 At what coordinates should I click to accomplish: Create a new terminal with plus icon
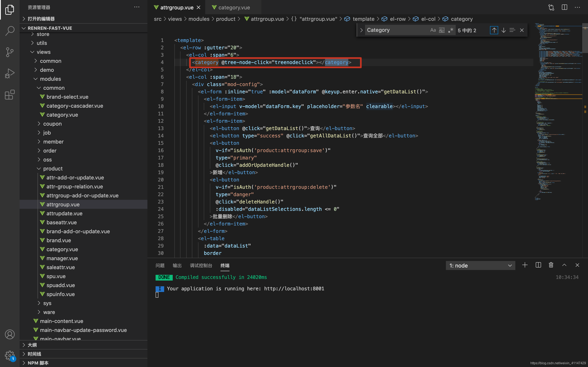pyautogui.click(x=525, y=265)
